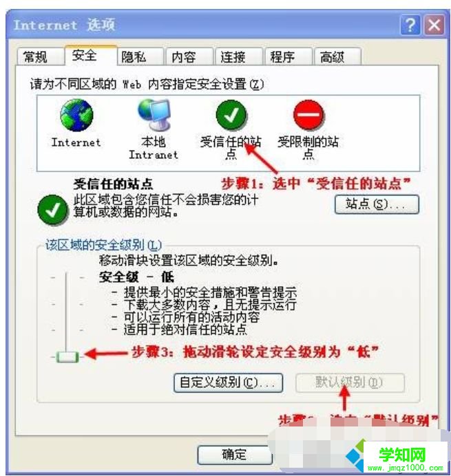The width and height of the screenshot is (451, 476).
Task: Select the Internet zone globe icon
Action: [76, 116]
